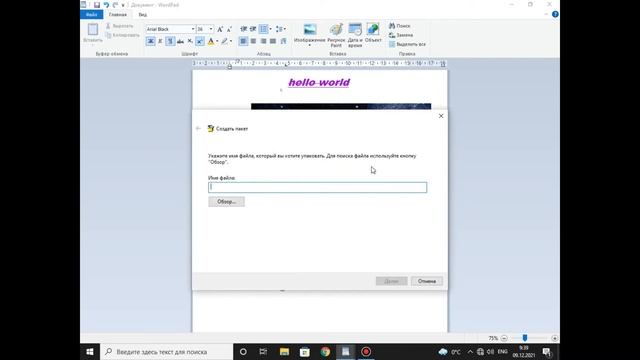Viewport: 640px width, 360px height.
Task: Open the text color dropdown arrow
Action: (217, 41)
